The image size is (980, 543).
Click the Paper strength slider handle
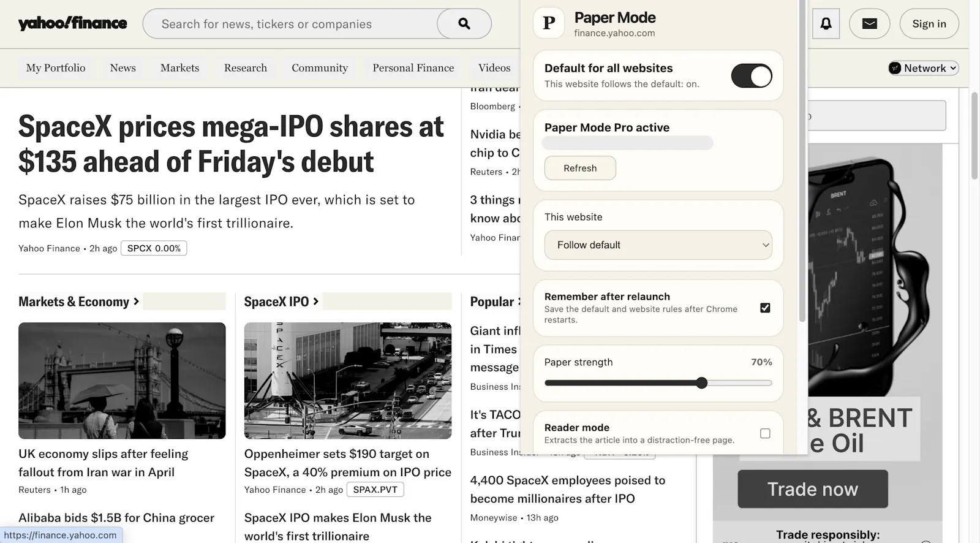(702, 383)
